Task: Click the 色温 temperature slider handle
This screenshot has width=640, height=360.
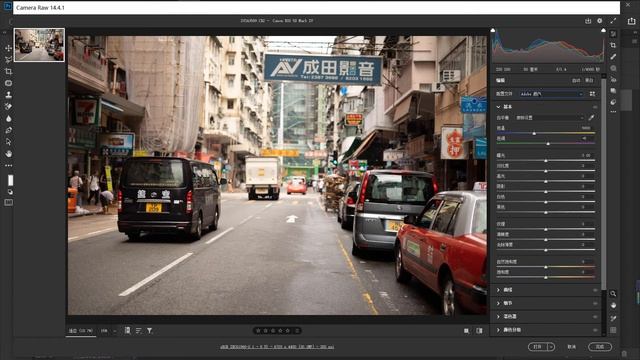Action: click(x=534, y=133)
